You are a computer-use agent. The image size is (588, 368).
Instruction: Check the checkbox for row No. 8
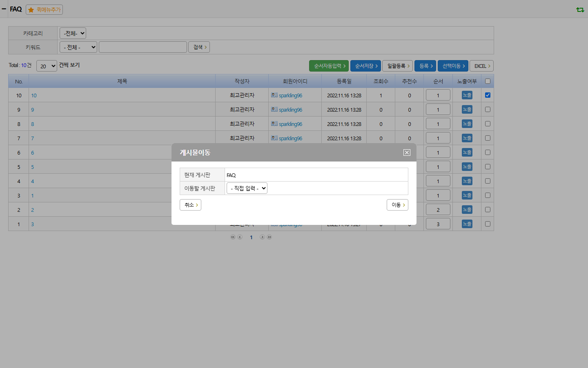(x=488, y=123)
